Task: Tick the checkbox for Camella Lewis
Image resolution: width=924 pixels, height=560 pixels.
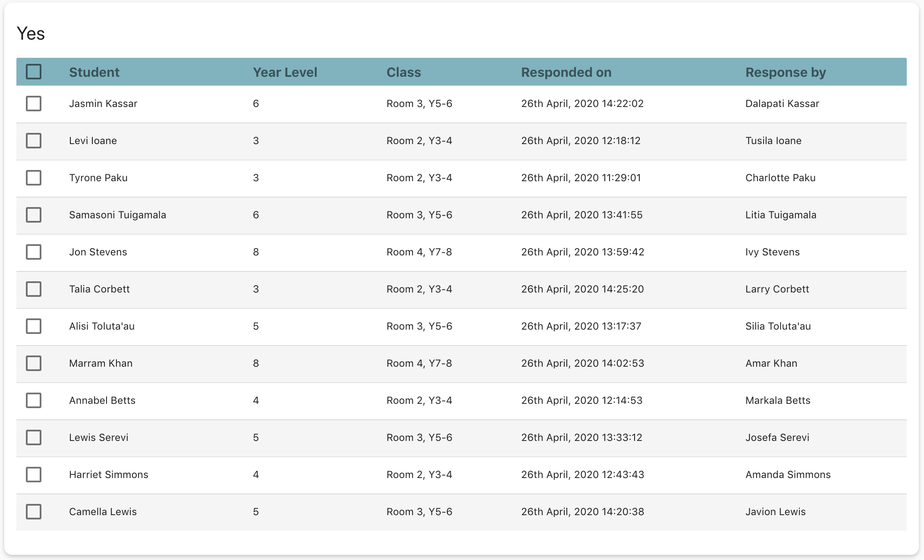Action: coord(34,512)
